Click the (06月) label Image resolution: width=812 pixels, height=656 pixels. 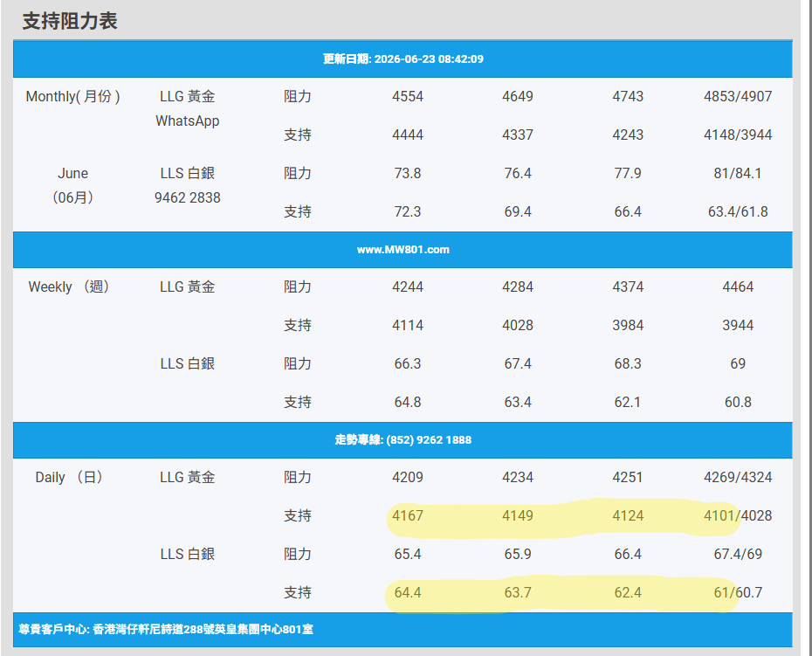coord(73,197)
